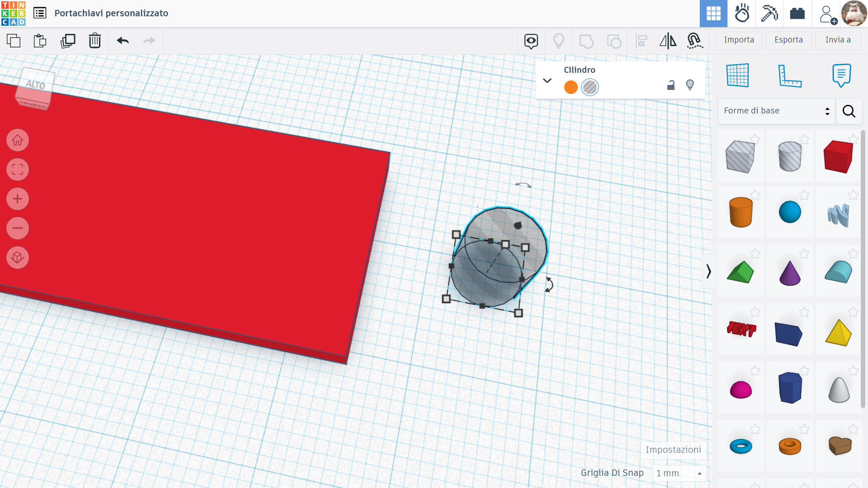Pick the hole box shape
The image size is (868, 488).
(x=740, y=156)
